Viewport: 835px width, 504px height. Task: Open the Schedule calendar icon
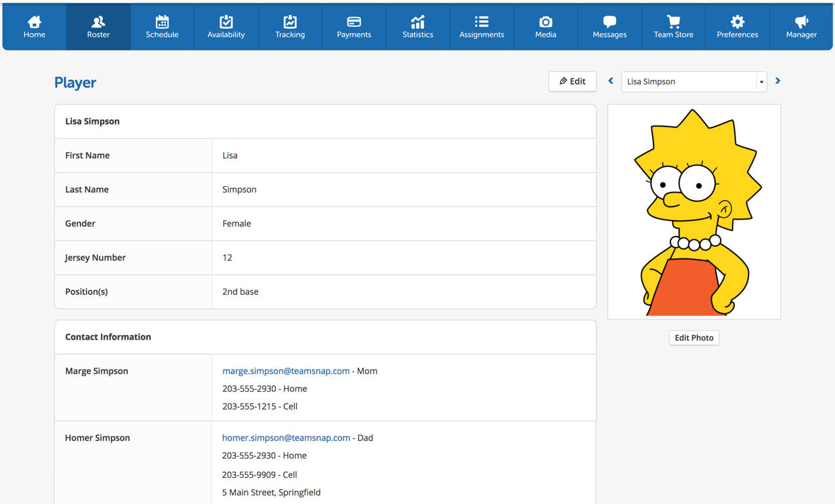point(162,22)
